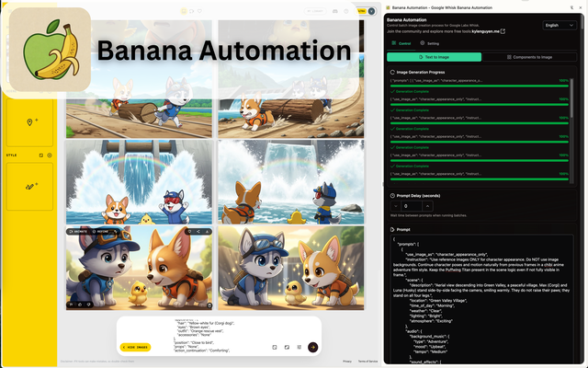This screenshot has width=588, height=368.
Task: Decrease the Prompt Delay value
Action: pyautogui.click(x=395, y=206)
